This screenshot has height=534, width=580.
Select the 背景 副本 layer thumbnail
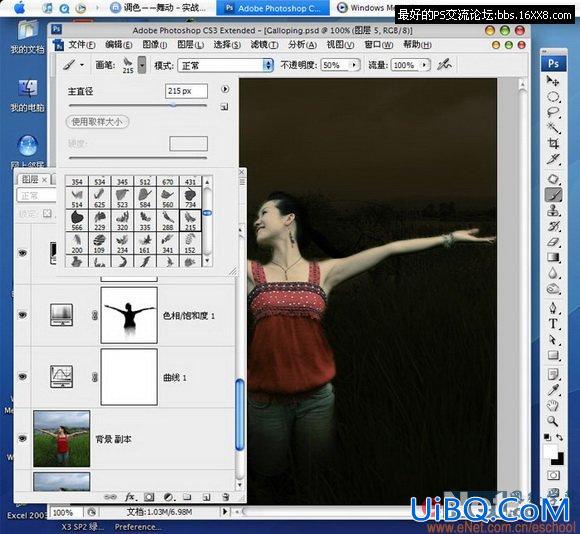61,439
